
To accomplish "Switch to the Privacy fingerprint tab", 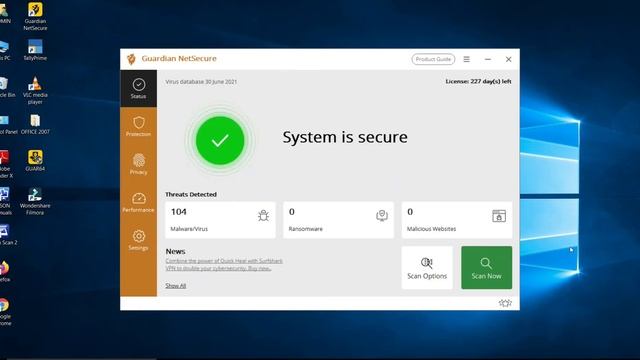I will point(138,164).
